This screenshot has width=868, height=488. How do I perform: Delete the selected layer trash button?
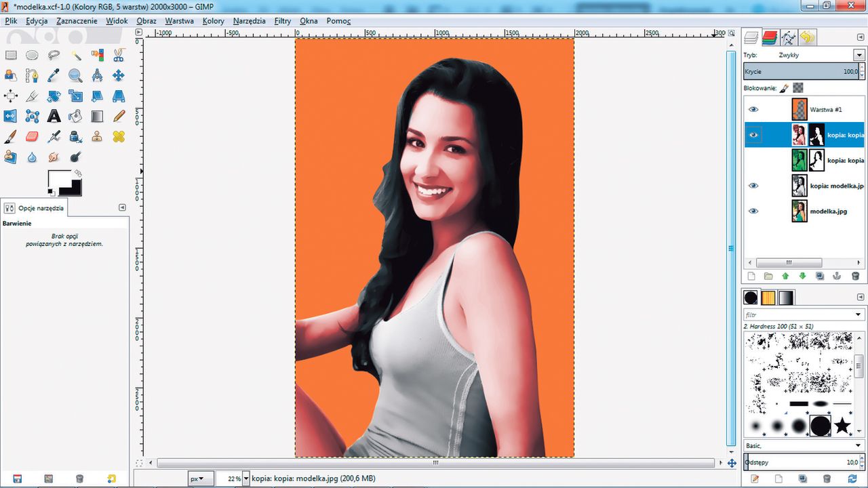click(855, 276)
